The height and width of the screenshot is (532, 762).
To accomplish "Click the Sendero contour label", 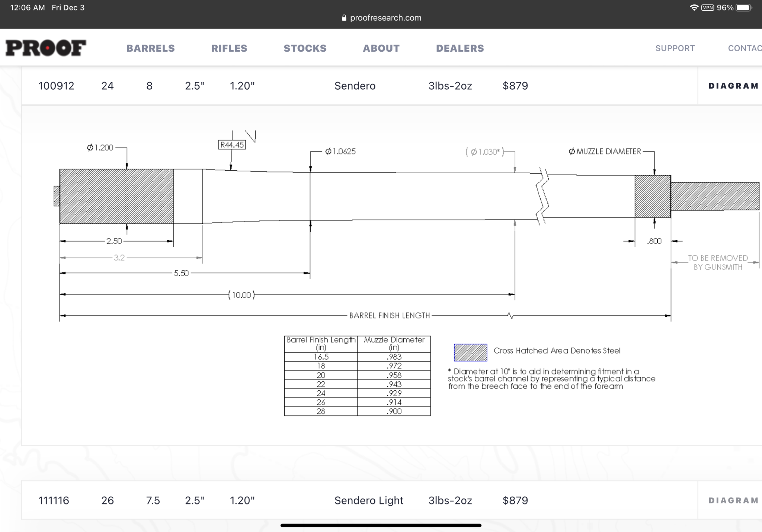I will tap(355, 86).
